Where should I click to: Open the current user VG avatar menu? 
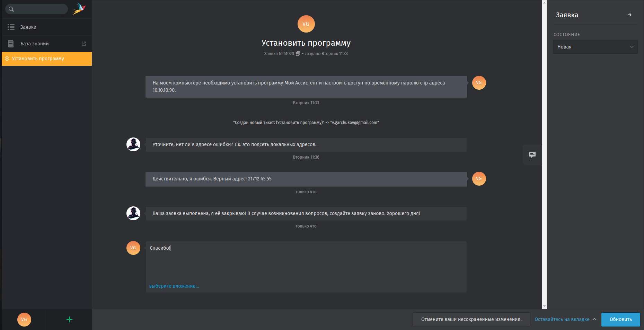pos(24,319)
